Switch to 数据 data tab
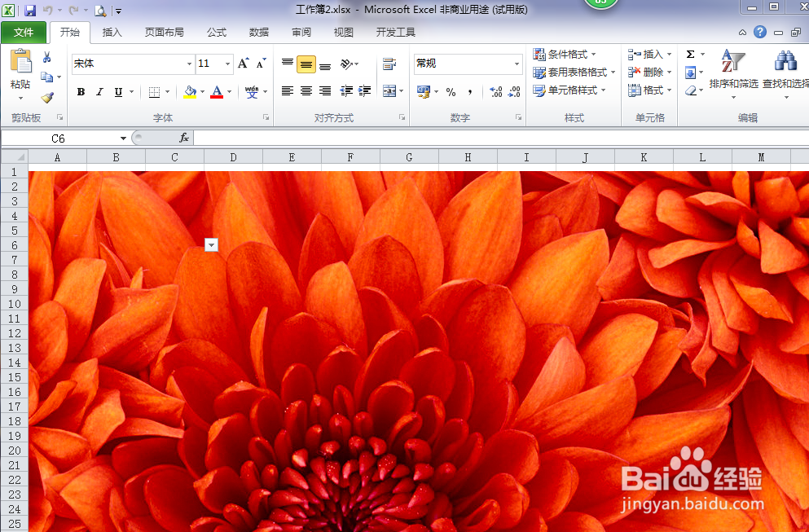Screen dimensions: 809x532 (258, 33)
